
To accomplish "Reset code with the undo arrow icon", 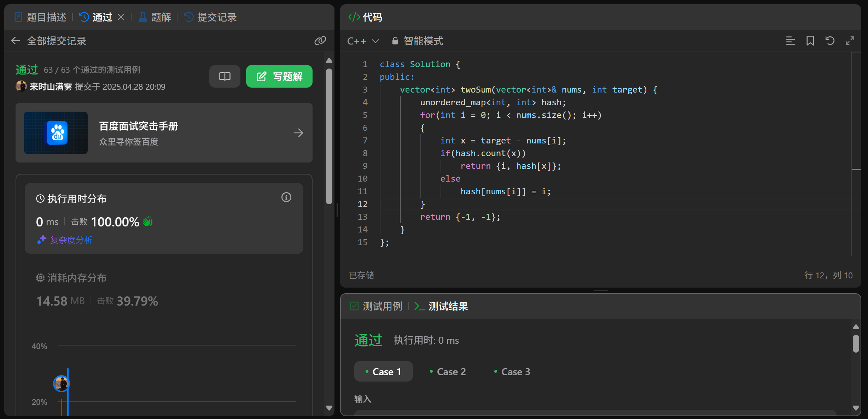I will coord(830,41).
